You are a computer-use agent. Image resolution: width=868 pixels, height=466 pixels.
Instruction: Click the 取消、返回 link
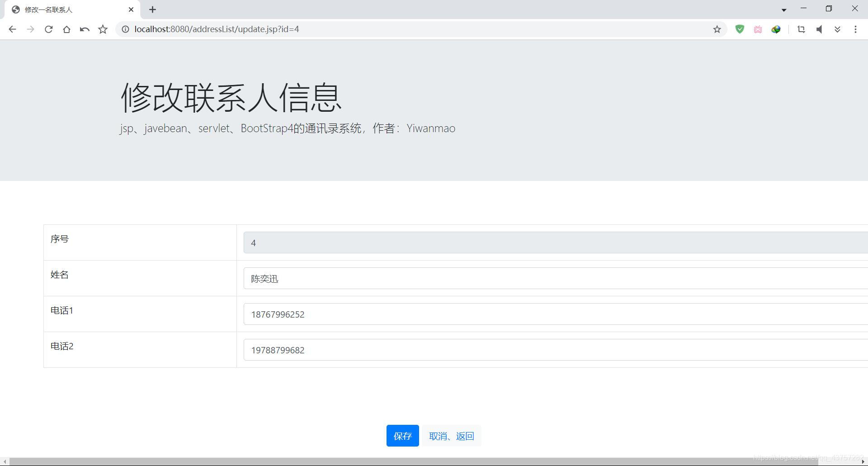point(451,436)
